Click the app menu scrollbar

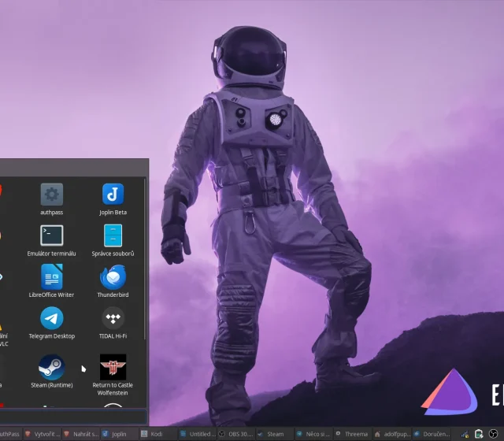[146, 260]
